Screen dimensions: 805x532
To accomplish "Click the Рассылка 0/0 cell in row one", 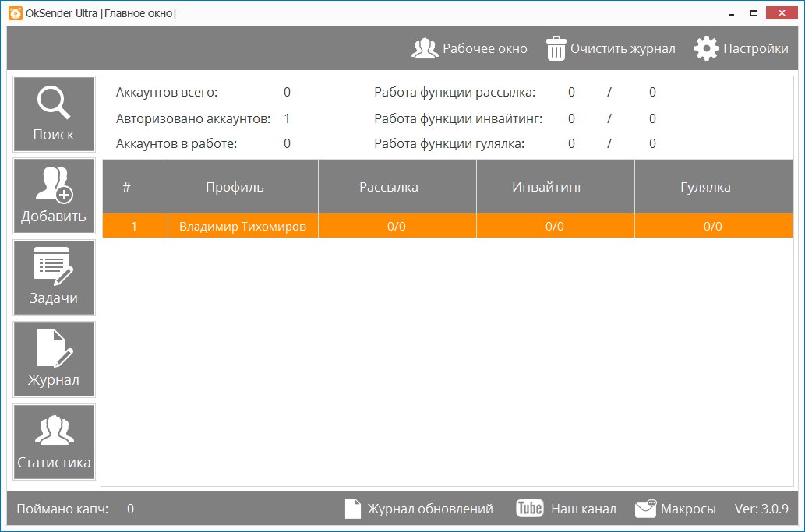I will [397, 227].
